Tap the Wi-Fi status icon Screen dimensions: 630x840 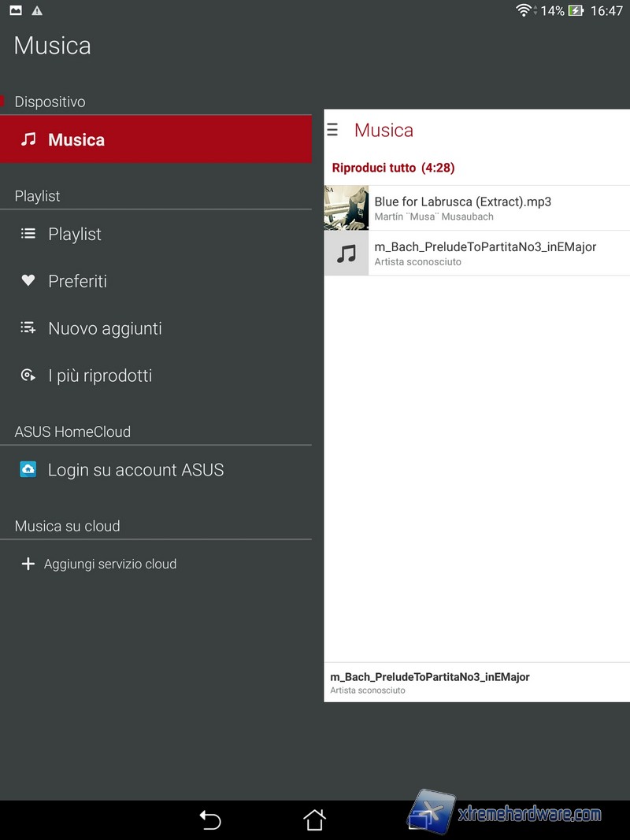(523, 10)
